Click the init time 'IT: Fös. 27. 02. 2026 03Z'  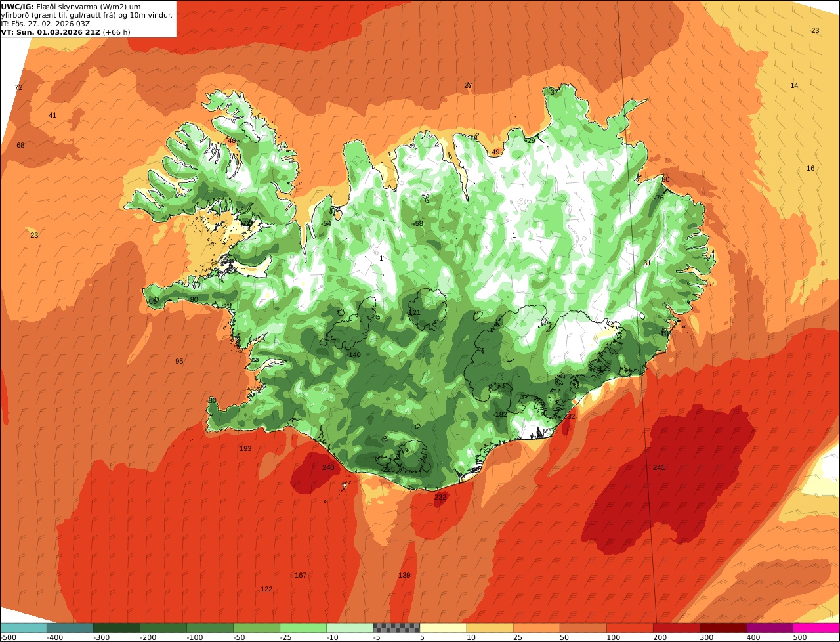pyautogui.click(x=46, y=24)
